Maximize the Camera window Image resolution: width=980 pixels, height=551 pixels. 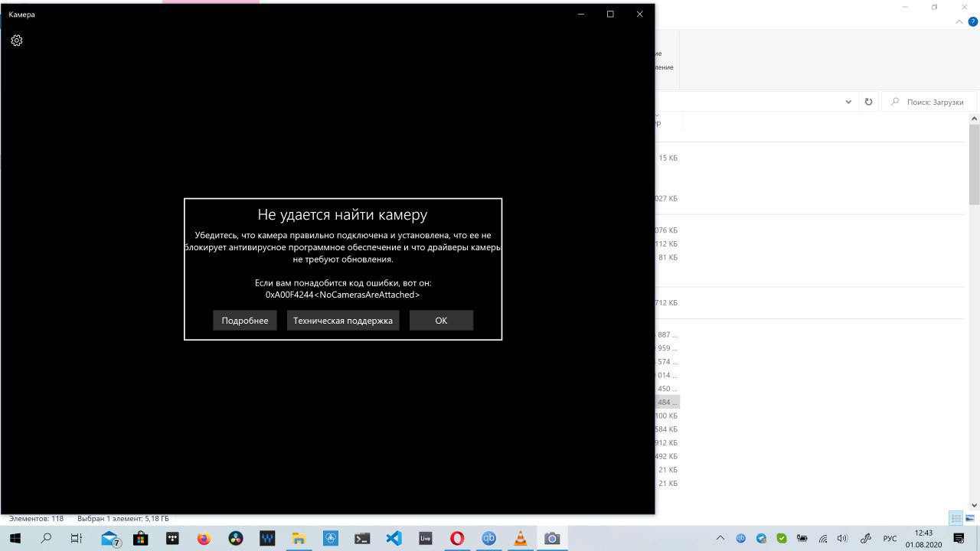[x=610, y=14]
